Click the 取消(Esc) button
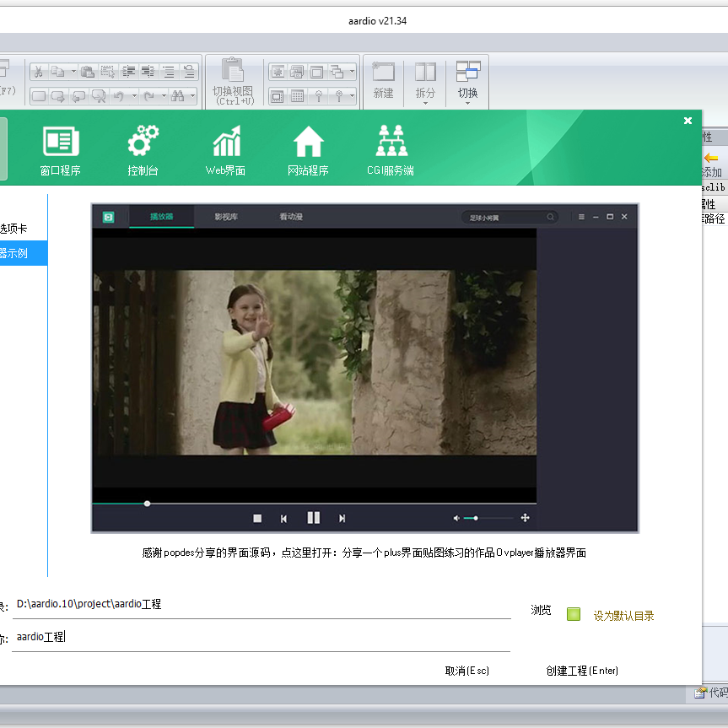728x728 pixels. click(466, 671)
